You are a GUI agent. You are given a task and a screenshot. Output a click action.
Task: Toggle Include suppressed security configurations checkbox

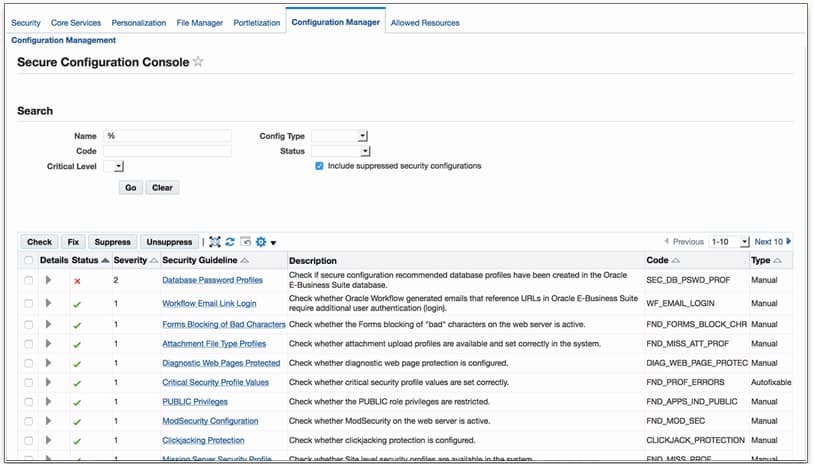tap(319, 166)
